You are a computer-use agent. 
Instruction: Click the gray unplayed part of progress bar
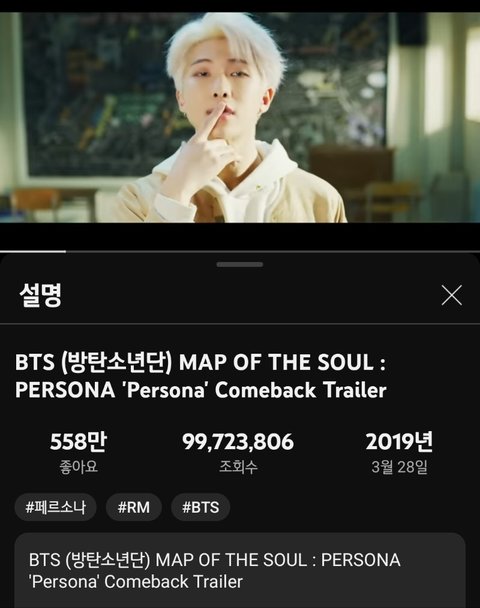tap(273, 252)
